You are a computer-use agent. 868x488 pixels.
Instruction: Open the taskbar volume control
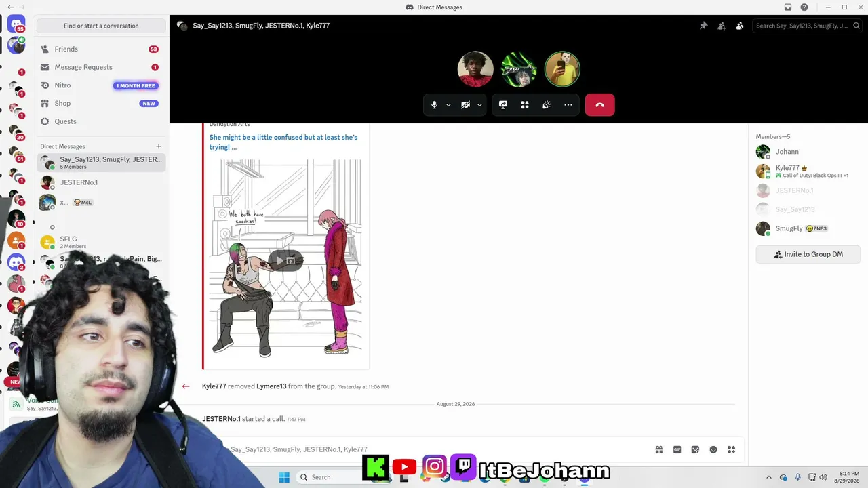click(x=823, y=477)
